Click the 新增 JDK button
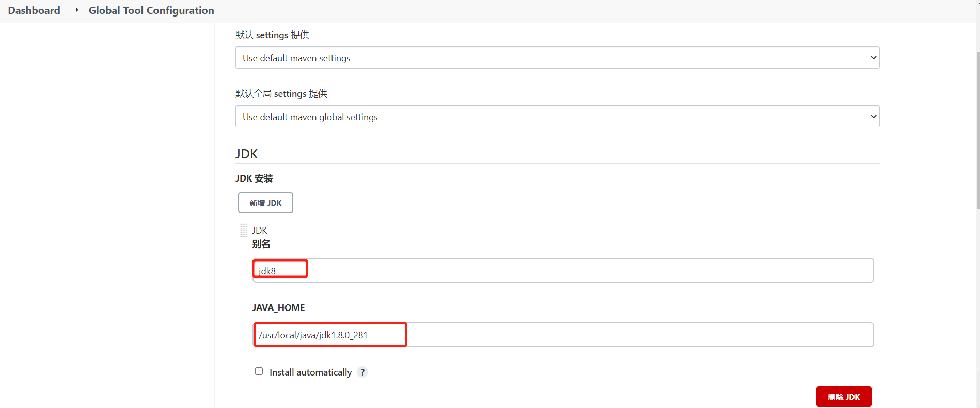The height and width of the screenshot is (408, 980). (265, 203)
